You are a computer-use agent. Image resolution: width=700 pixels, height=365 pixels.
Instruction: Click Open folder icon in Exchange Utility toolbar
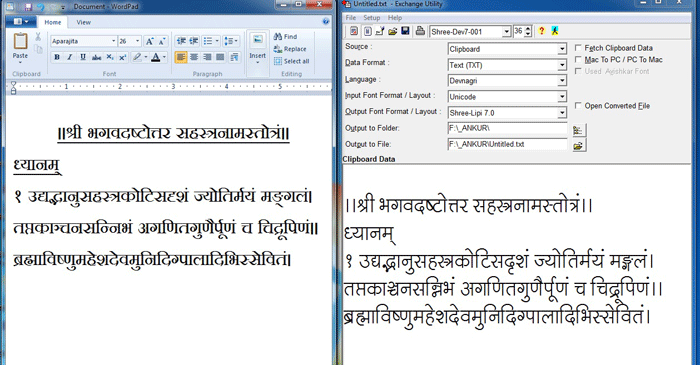coord(392,31)
